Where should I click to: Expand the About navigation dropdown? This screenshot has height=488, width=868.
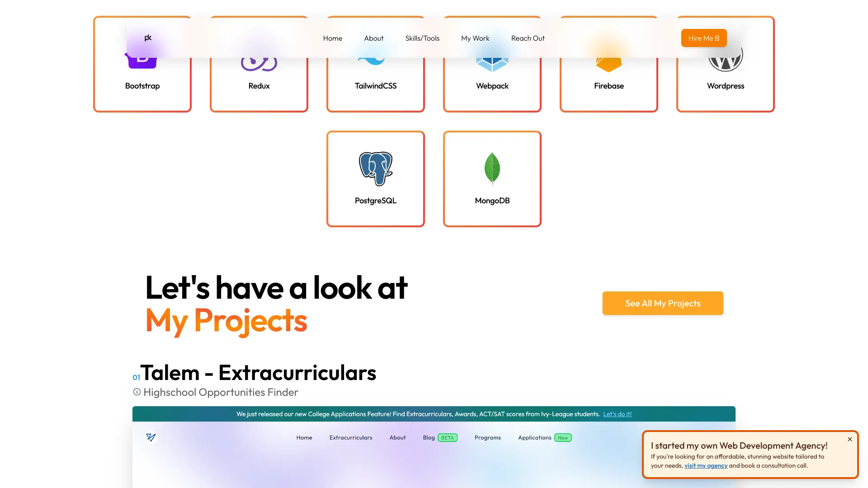click(x=374, y=38)
